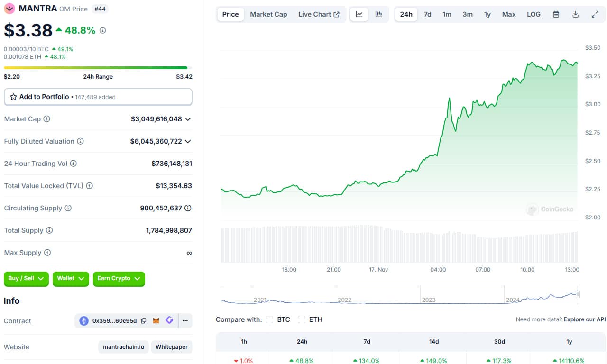
Task: Click the info icon beside 48.8% change
Action: (103, 30)
